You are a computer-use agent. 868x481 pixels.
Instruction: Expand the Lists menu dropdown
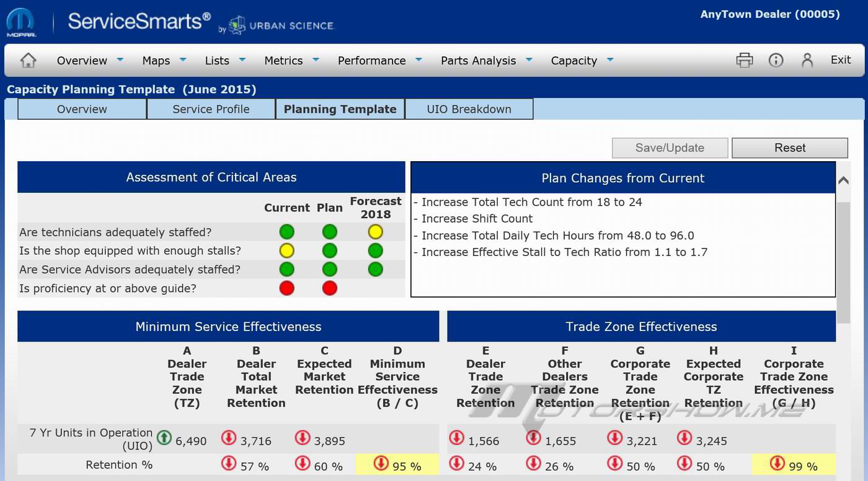[x=242, y=60]
